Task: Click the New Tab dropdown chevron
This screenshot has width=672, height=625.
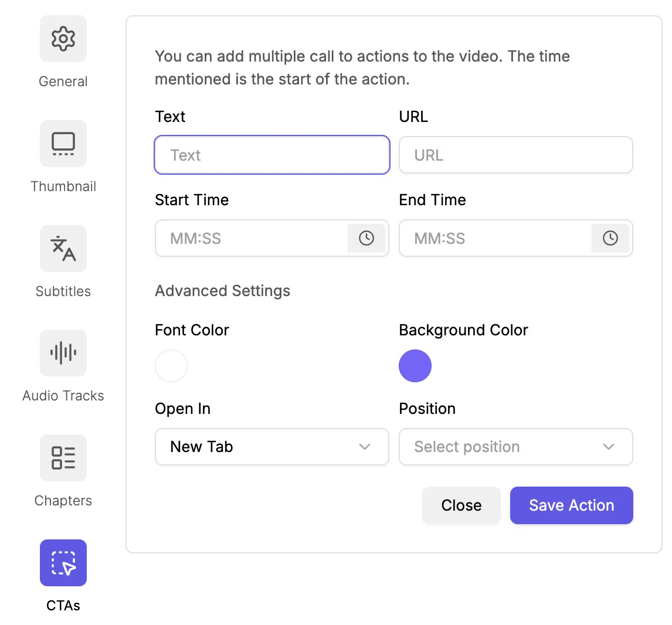Action: (365, 447)
